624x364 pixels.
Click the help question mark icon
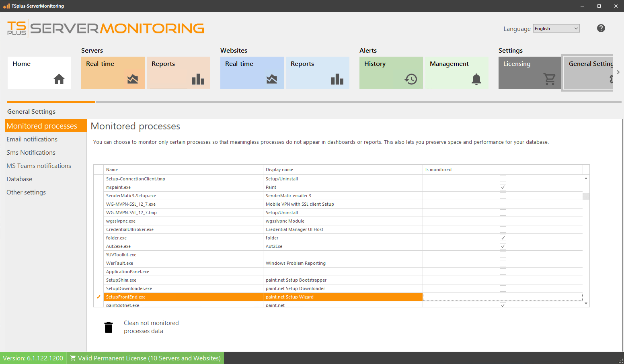(x=601, y=28)
